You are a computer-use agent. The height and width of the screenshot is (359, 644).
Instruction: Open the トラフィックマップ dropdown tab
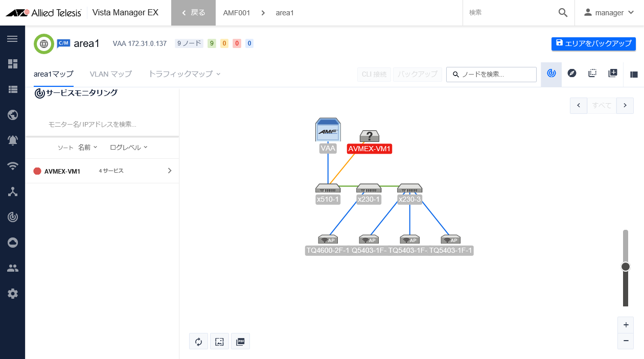pos(185,74)
